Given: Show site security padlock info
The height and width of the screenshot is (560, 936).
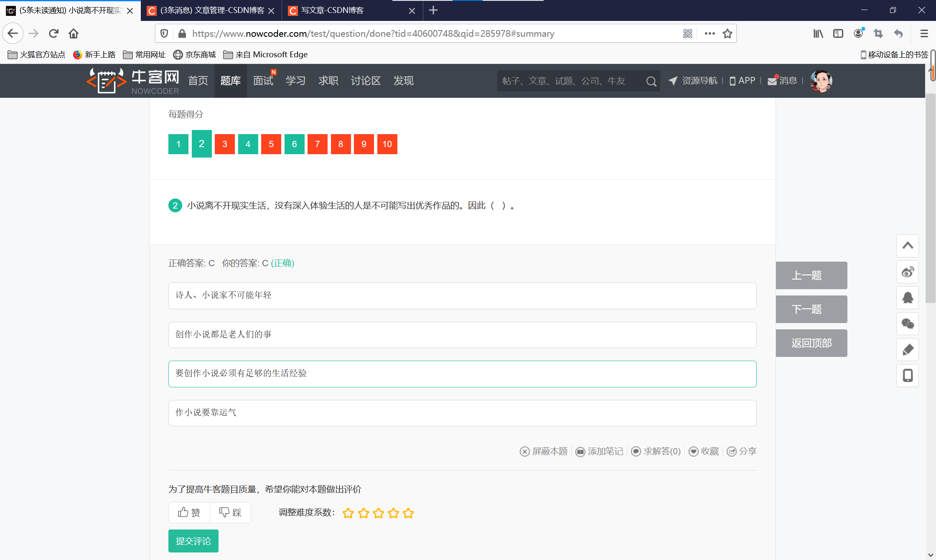Looking at the screenshot, I should tap(182, 33).
